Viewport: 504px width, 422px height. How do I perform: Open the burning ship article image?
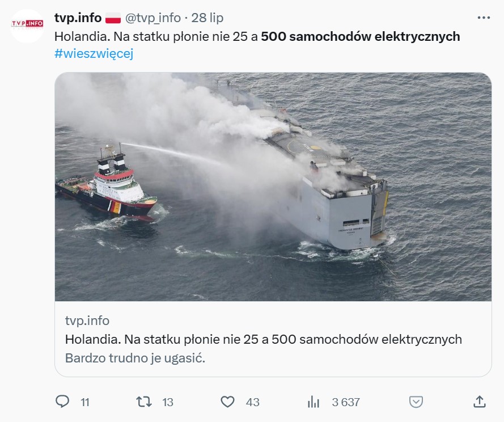click(273, 187)
